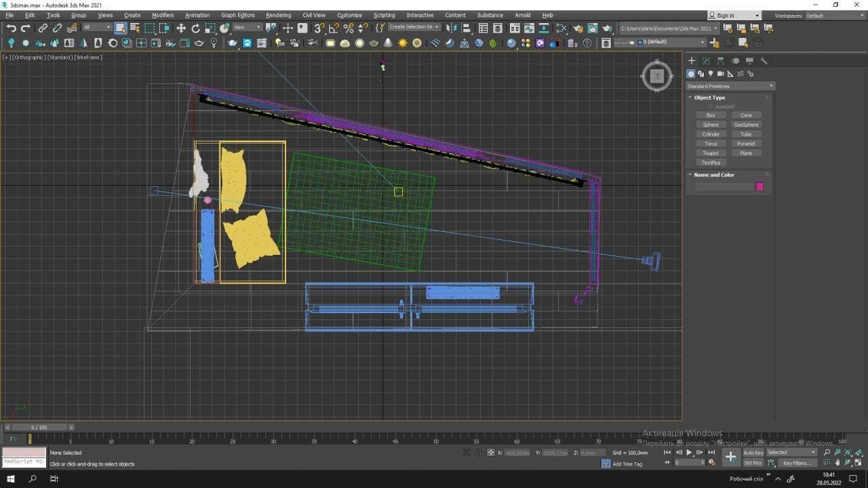The image size is (868, 488).
Task: Enable the AutoGrid checkbox
Action: [711, 106]
